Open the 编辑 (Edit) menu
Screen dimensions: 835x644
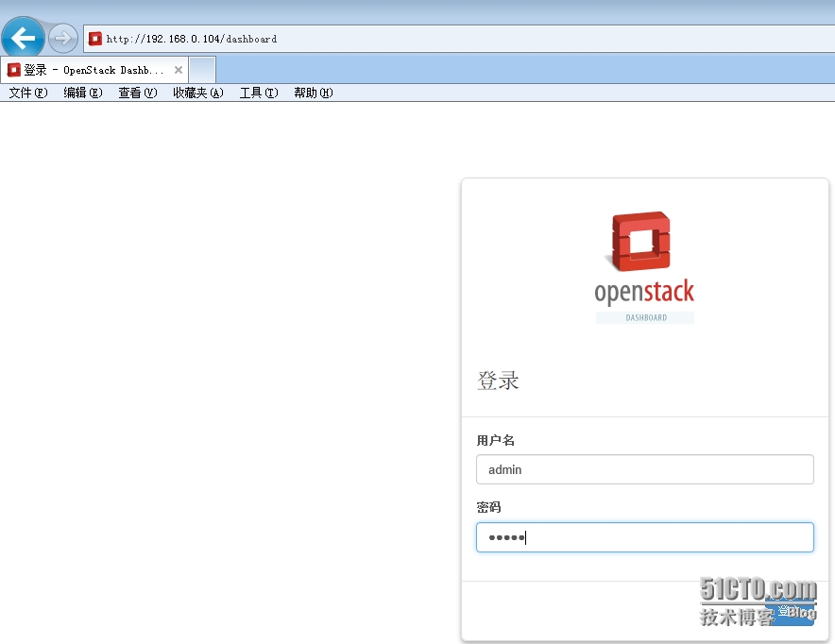82,93
